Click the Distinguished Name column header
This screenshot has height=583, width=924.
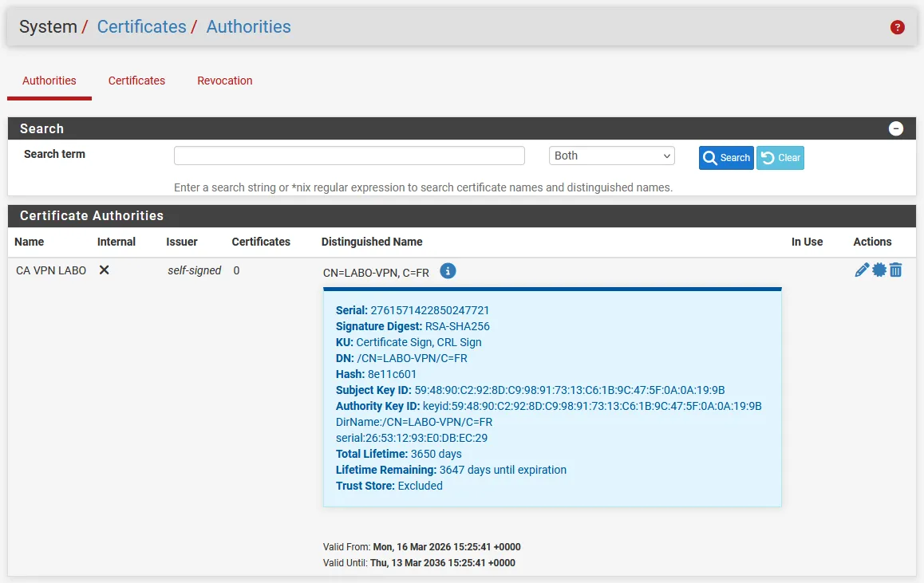(372, 242)
